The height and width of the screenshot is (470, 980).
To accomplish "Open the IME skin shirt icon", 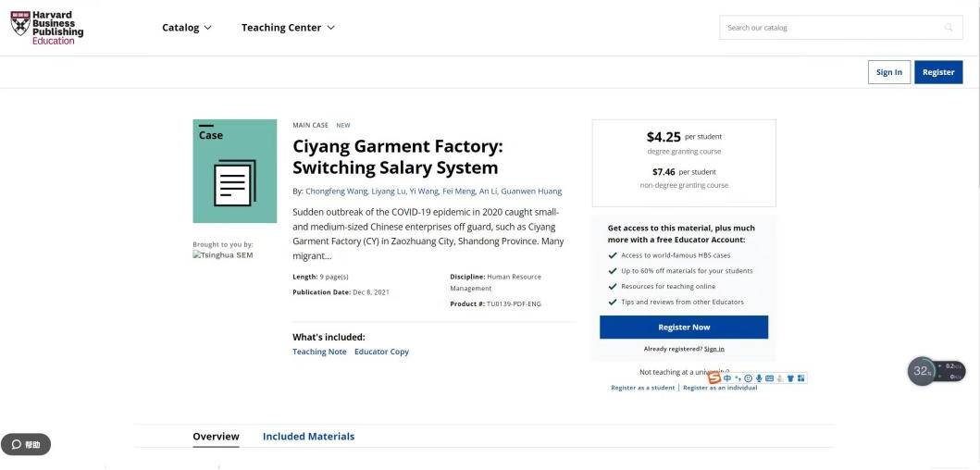I will coord(790,377).
